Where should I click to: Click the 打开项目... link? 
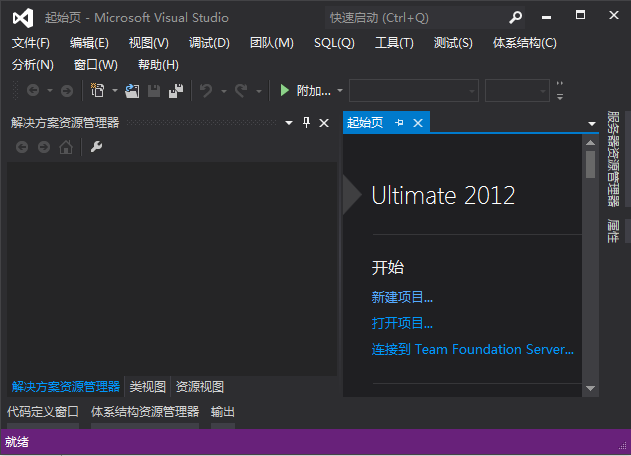[x=402, y=323]
